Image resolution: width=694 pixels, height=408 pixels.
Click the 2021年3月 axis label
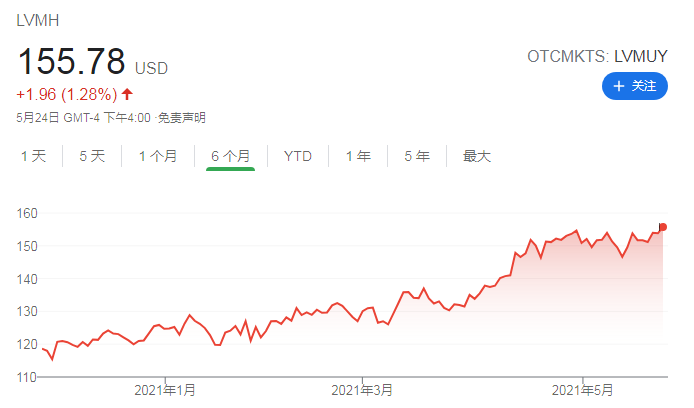362,390
